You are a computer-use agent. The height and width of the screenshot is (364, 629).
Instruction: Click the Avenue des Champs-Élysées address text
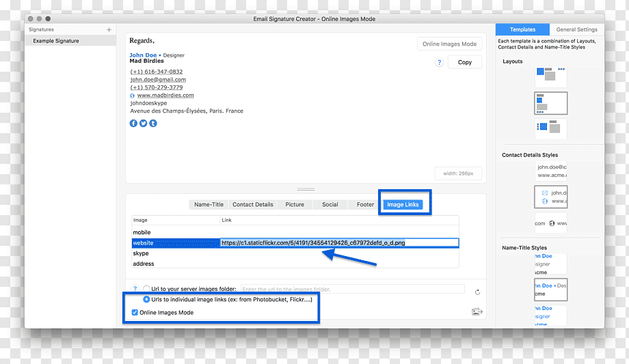187,111
